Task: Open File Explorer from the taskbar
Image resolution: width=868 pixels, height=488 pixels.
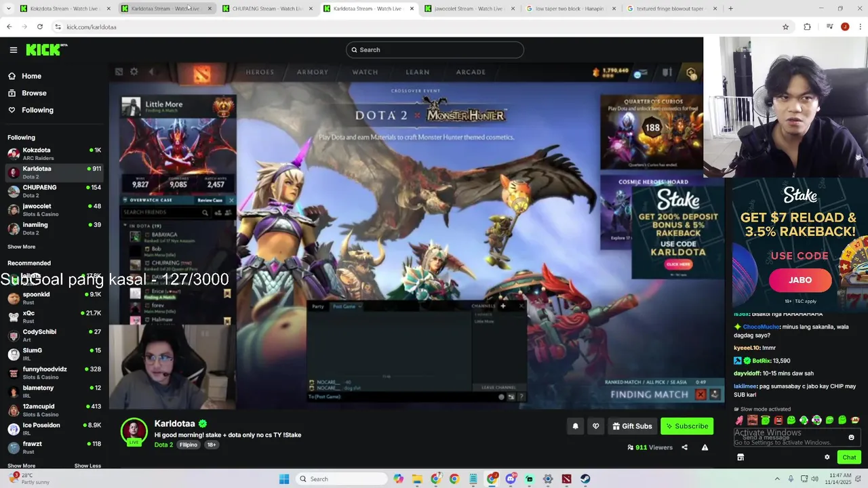Action: (417, 479)
